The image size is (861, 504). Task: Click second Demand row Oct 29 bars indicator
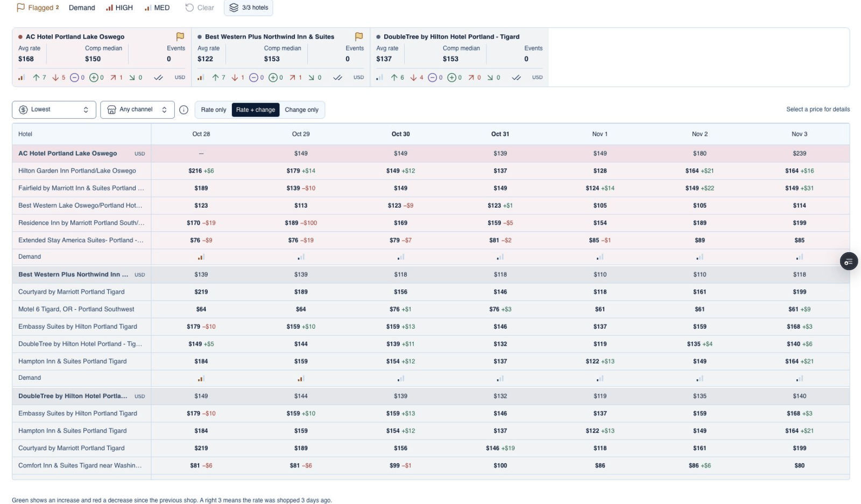point(301,379)
